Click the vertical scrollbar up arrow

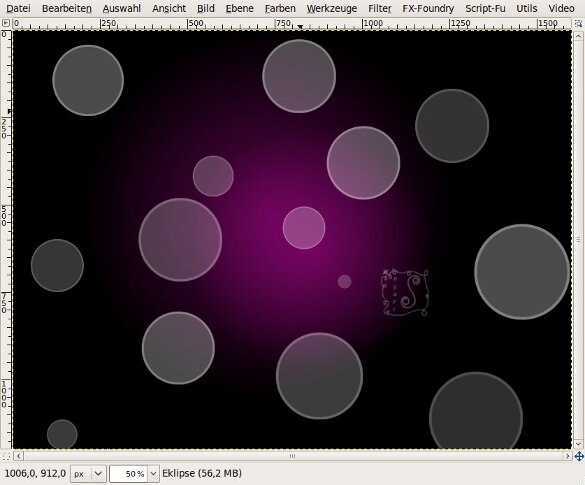point(578,36)
